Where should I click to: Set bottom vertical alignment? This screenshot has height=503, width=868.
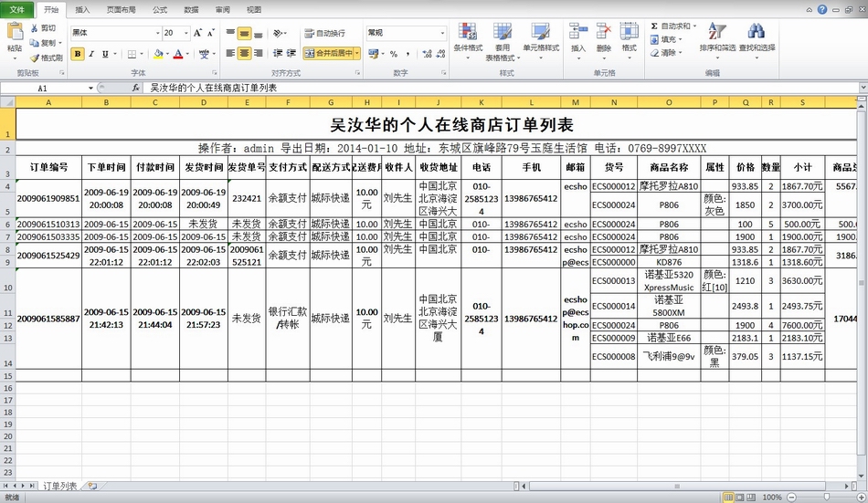click(x=258, y=33)
